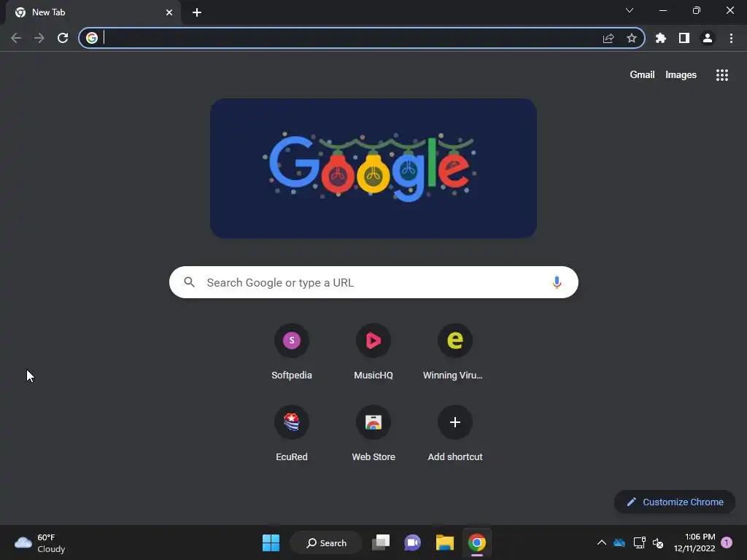Open Windows Start menu
Screen dimensions: 747x560
coord(271,542)
